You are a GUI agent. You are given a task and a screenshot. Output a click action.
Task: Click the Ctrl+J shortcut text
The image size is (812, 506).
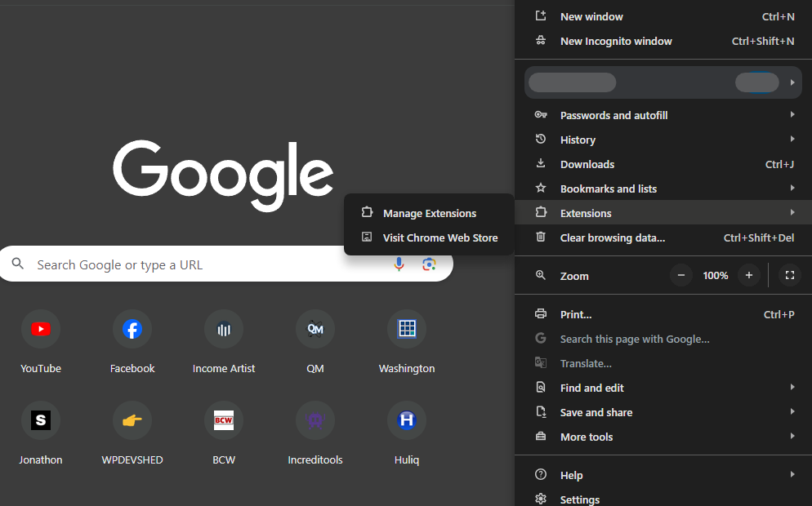pos(779,164)
